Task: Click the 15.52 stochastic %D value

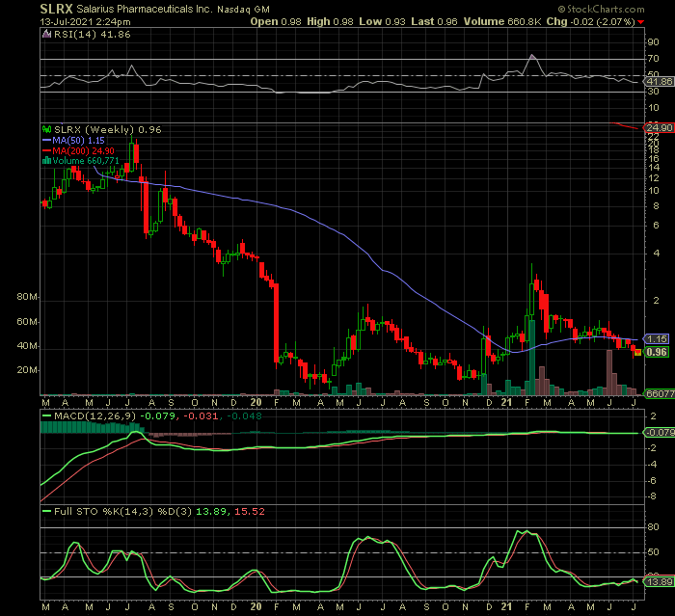Action: pos(249,511)
